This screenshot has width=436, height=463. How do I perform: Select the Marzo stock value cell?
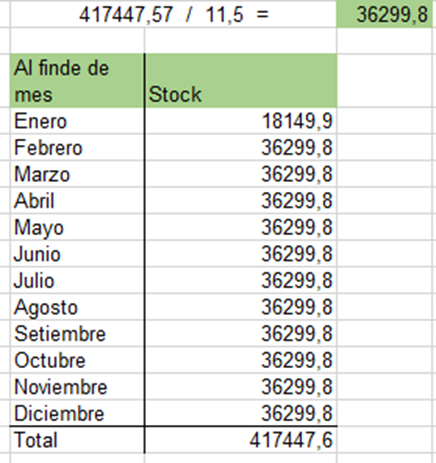241,174
